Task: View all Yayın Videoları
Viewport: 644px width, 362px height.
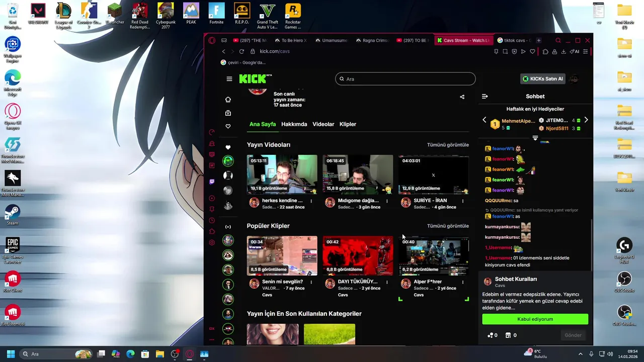Action: coord(448,145)
